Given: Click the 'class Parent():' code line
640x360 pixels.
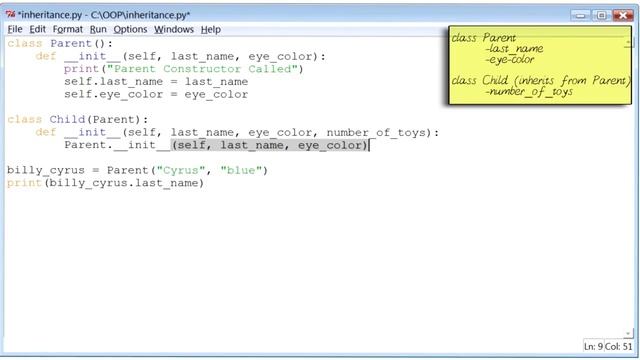Looking at the screenshot, I should [60, 43].
